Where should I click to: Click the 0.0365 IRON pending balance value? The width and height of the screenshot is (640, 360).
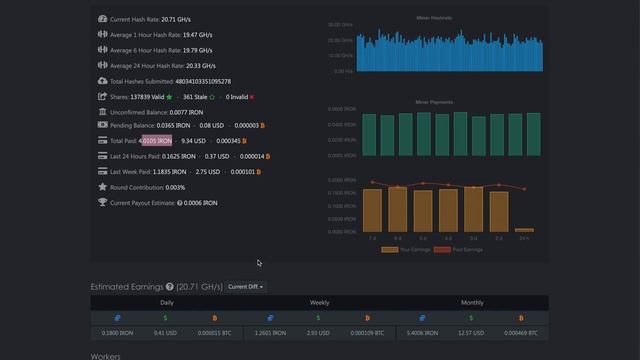tap(173, 125)
